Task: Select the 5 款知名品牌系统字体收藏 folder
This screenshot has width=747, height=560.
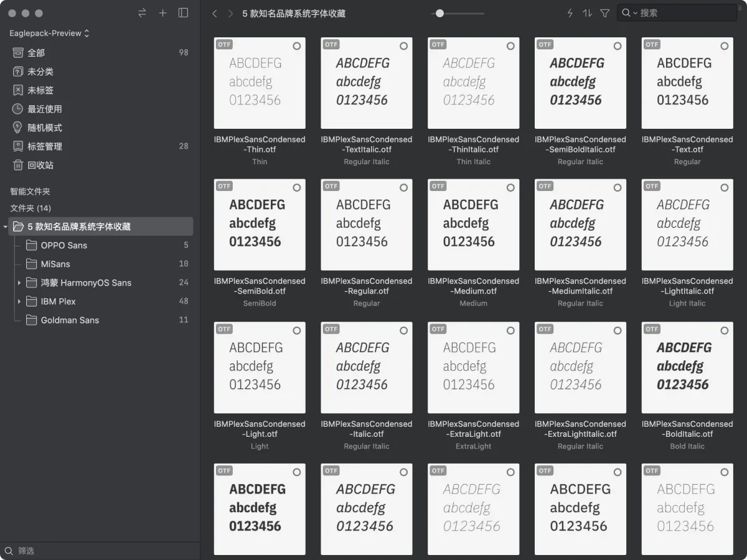Action: coord(101,226)
